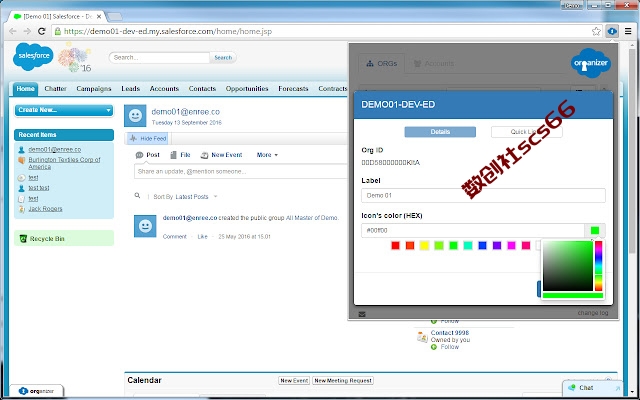This screenshot has width=640, height=400.
Task: Open the Contact 9998 link
Action: point(450,333)
